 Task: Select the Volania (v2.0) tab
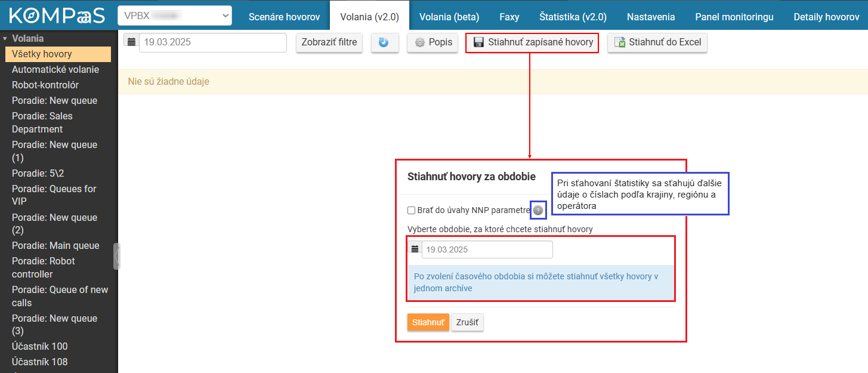click(369, 17)
